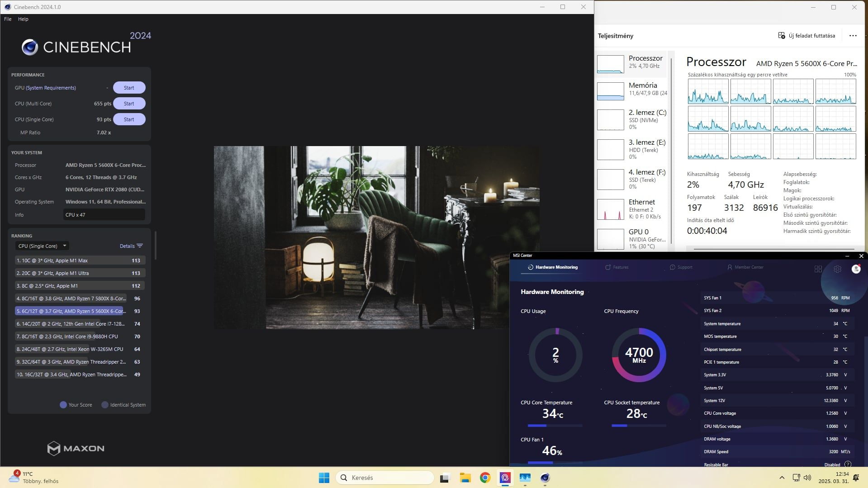Select GPU 0 in Task Manager sidebar
Image resolution: width=868 pixels, height=488 pixels.
632,239
